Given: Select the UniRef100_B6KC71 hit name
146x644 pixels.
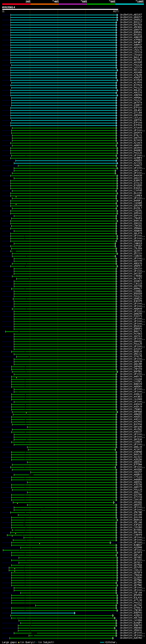Looking at the screenshot, I should (131, 331).
